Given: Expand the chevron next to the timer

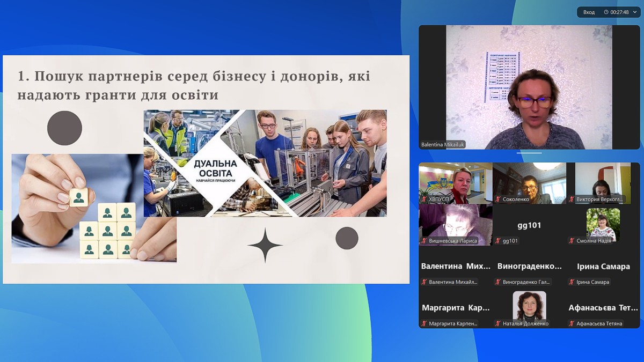Looking at the screenshot, I should (x=635, y=12).
